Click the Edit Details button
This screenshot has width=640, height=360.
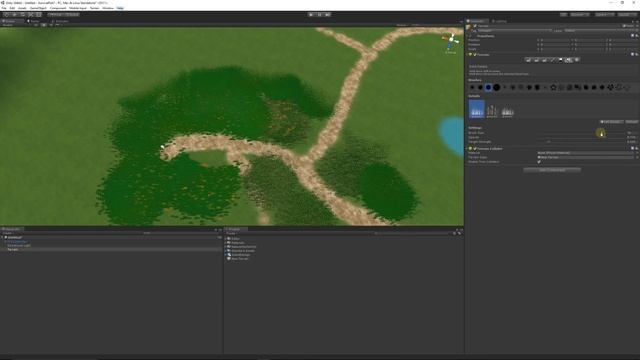click(x=611, y=122)
